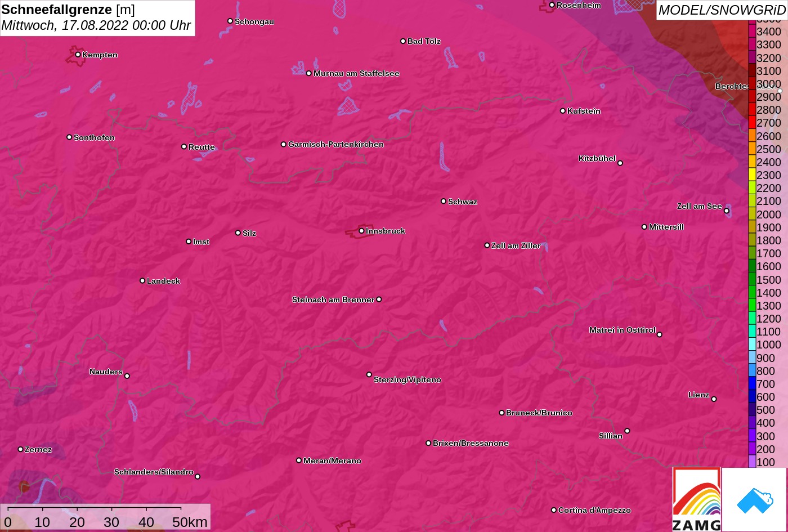Screen dimensions: 788x532
Task: Click the ZAMG rainbow logo
Action: [697, 499]
